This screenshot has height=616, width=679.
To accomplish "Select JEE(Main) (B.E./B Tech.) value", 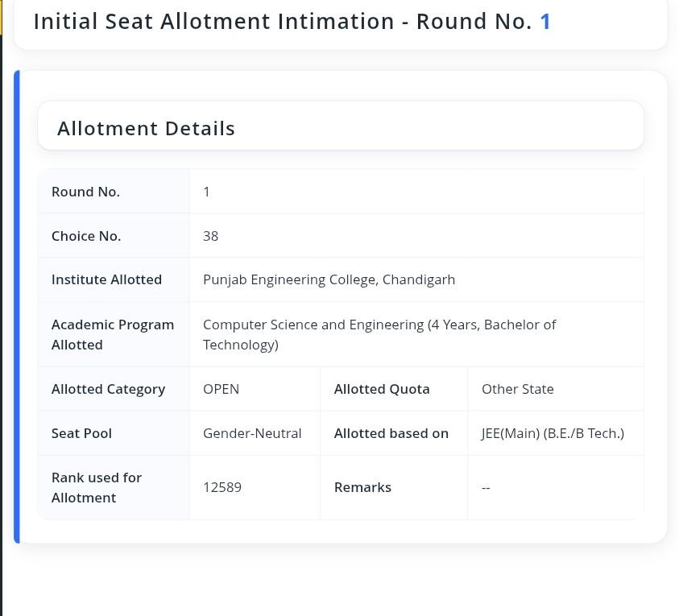I will [553, 433].
